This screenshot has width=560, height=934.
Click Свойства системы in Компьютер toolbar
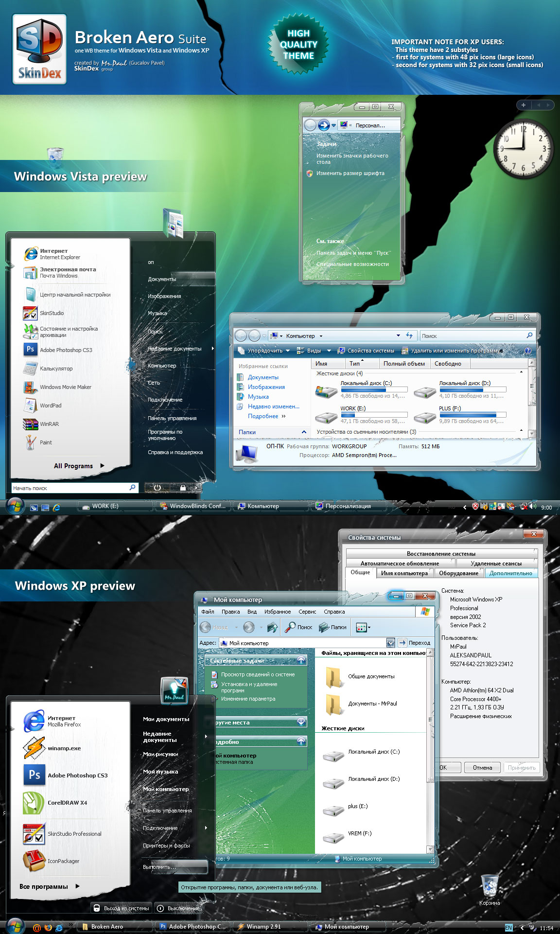(367, 351)
